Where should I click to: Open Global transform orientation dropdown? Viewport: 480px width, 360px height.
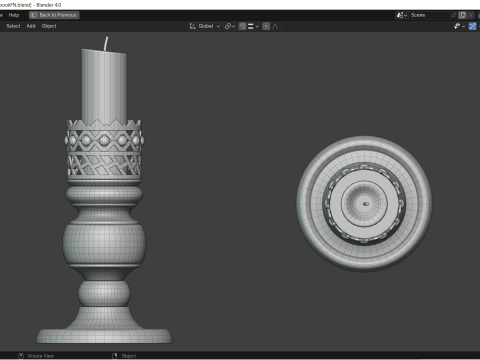(x=205, y=26)
